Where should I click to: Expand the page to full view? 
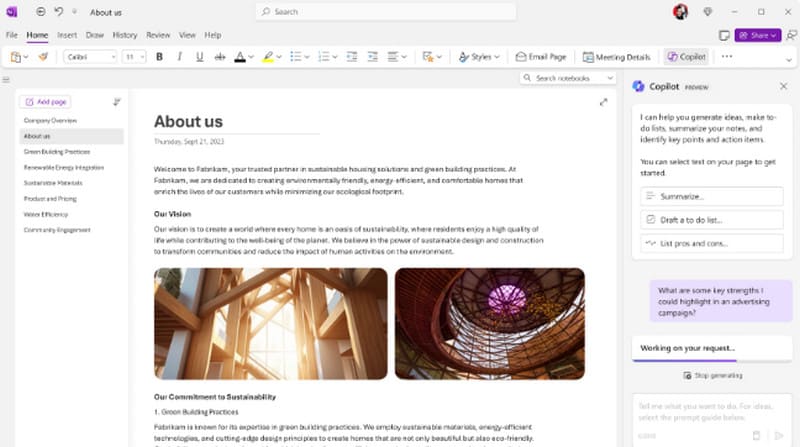[604, 102]
